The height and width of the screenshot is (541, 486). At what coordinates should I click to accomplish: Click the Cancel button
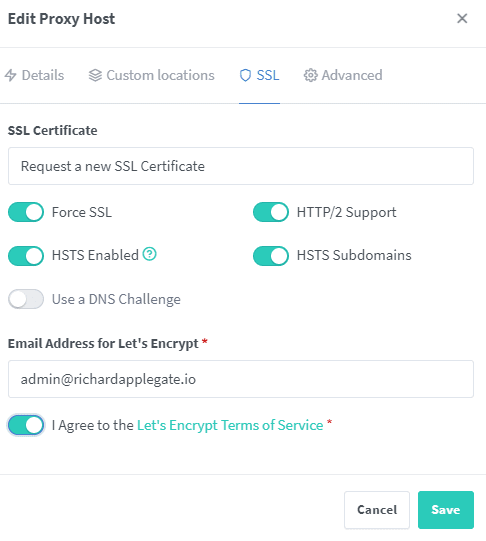pyautogui.click(x=377, y=510)
